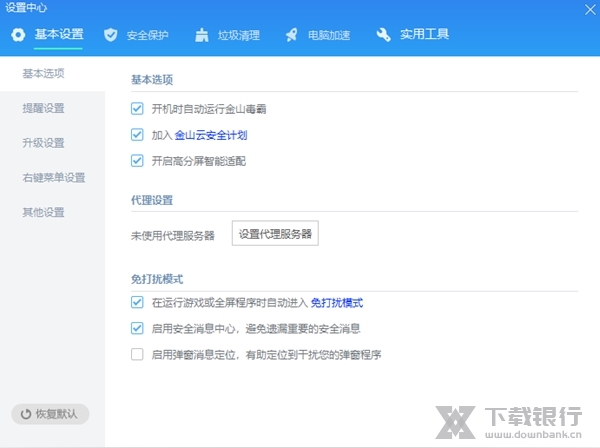Go to 右键菜单设置 in the sidebar
The image size is (600, 448).
(x=52, y=178)
